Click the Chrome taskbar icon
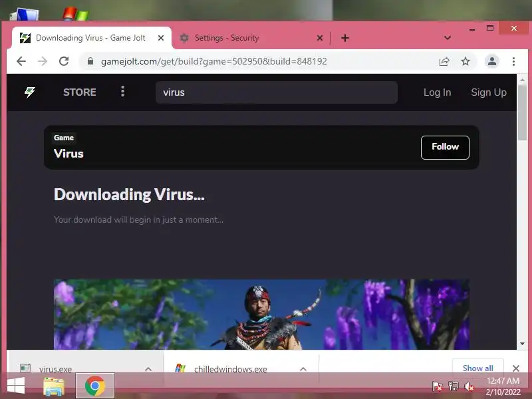 point(95,386)
